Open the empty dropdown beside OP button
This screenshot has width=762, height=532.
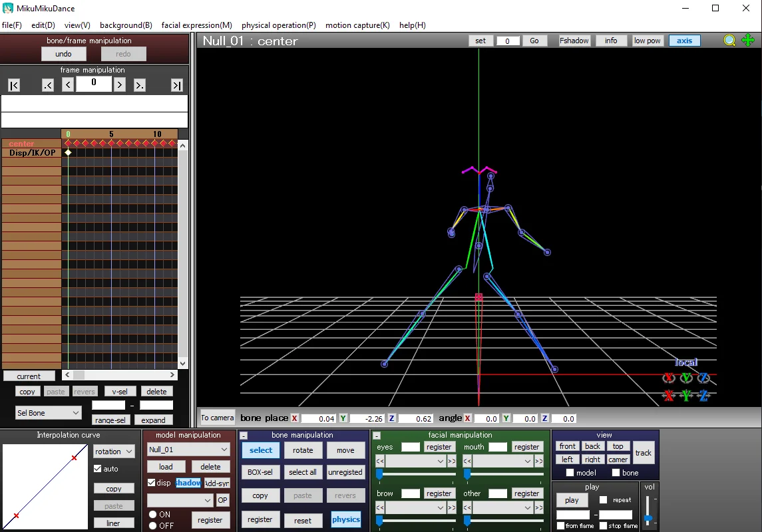[180, 500]
